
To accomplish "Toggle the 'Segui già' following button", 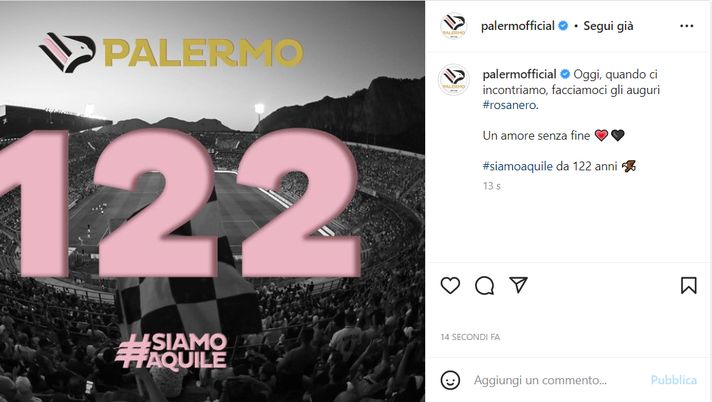I will (608, 26).
